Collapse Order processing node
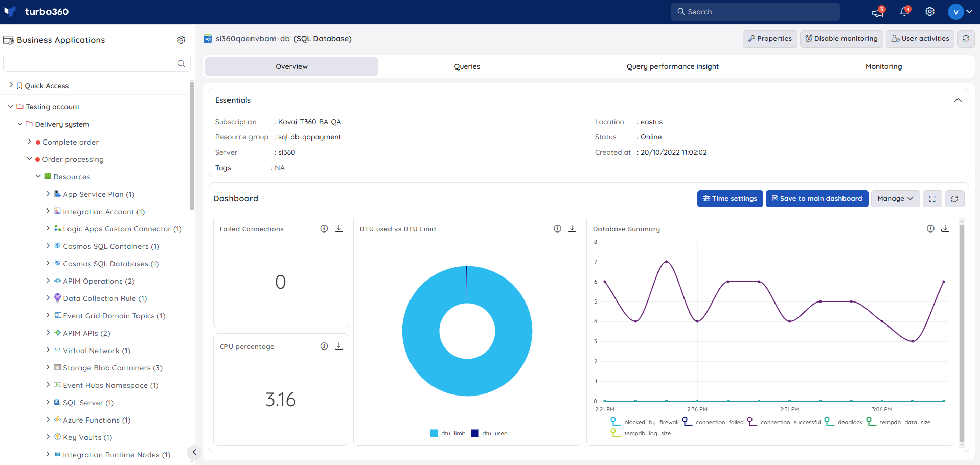Screen dimensions: 980x465 coord(29,159)
